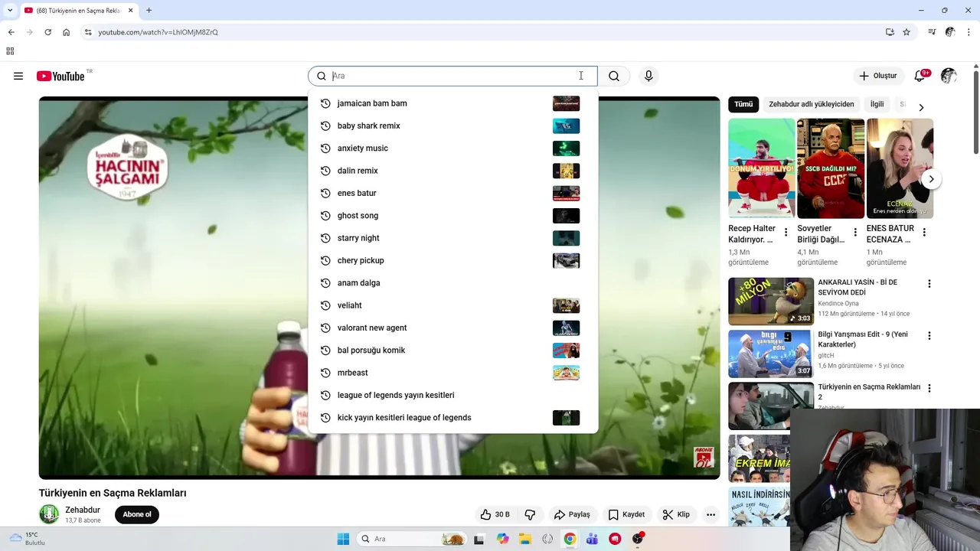The width and height of the screenshot is (980, 551).
Task: Dislike the video with thumbs down
Action: tap(530, 514)
